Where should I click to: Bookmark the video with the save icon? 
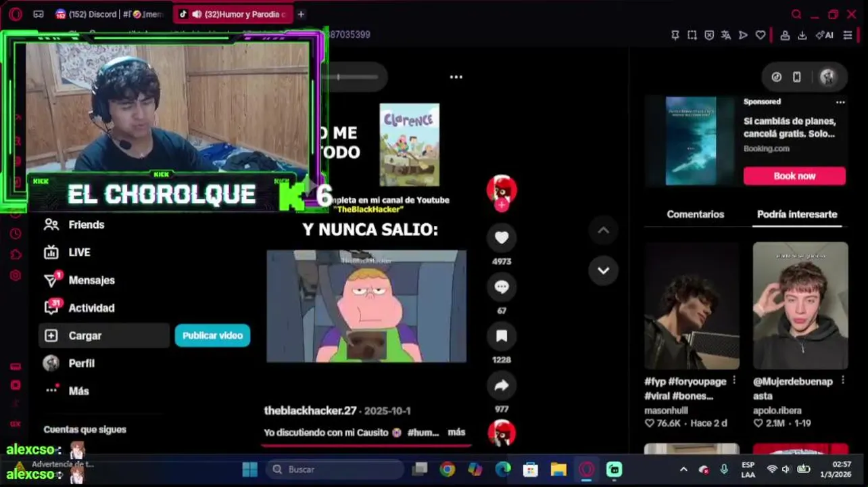tap(501, 336)
